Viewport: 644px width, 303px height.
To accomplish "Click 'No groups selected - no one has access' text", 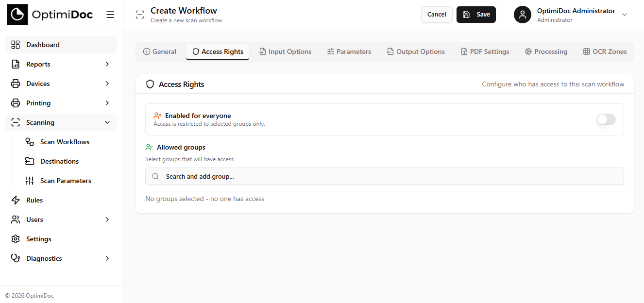I will coord(205,199).
